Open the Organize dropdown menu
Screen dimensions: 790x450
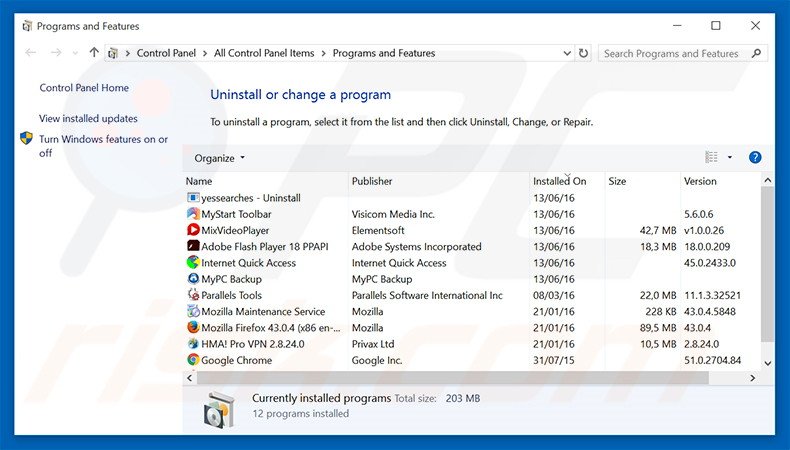[x=219, y=158]
